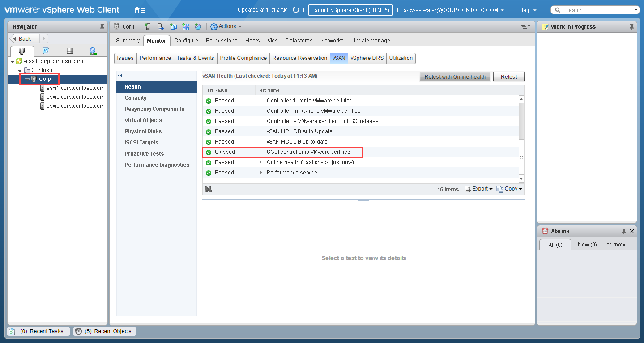Open the Profile Compliance sub-tab
Screen dimensions: 644x343
coord(243,58)
